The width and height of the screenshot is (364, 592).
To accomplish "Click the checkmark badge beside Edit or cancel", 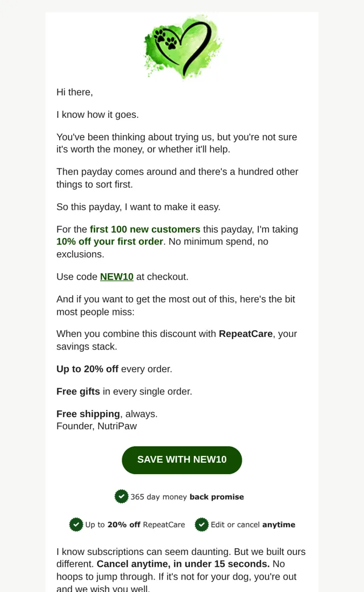I will (x=202, y=524).
